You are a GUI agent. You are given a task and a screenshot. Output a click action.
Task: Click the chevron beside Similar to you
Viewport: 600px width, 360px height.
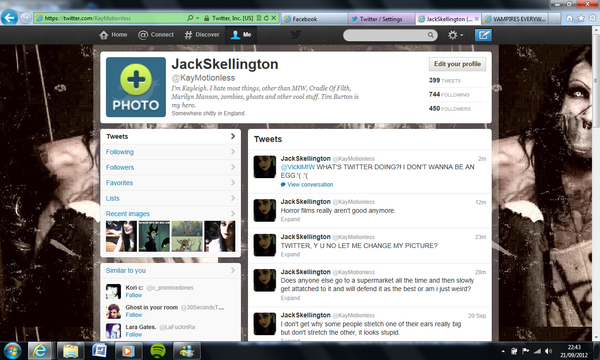click(233, 270)
